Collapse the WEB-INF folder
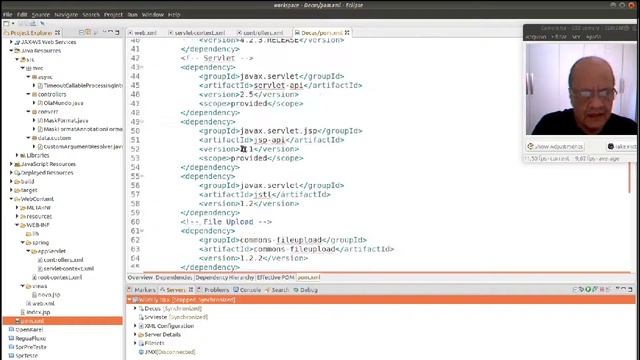The height and width of the screenshot is (360, 640). click(x=17, y=225)
